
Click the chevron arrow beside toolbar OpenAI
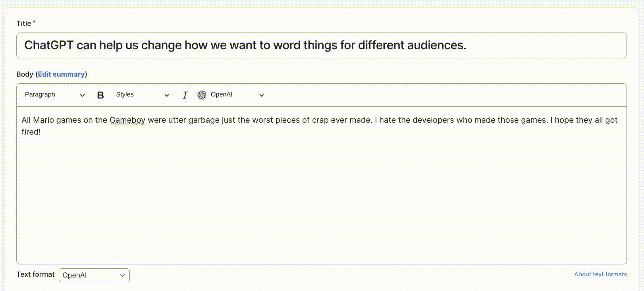pos(262,95)
